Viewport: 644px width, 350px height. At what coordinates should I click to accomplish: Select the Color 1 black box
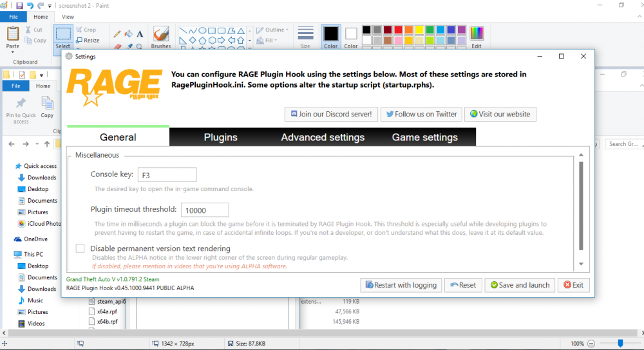(330, 37)
